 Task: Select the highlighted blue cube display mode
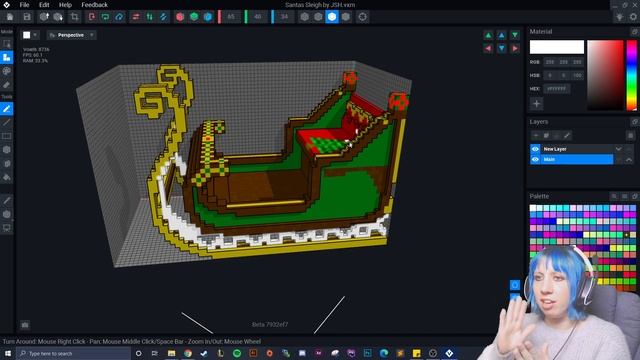coord(332,17)
